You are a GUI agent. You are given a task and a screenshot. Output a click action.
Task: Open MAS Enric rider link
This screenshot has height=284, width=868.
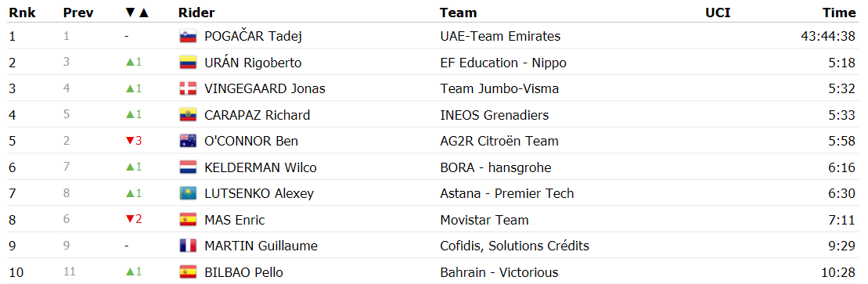tap(235, 220)
